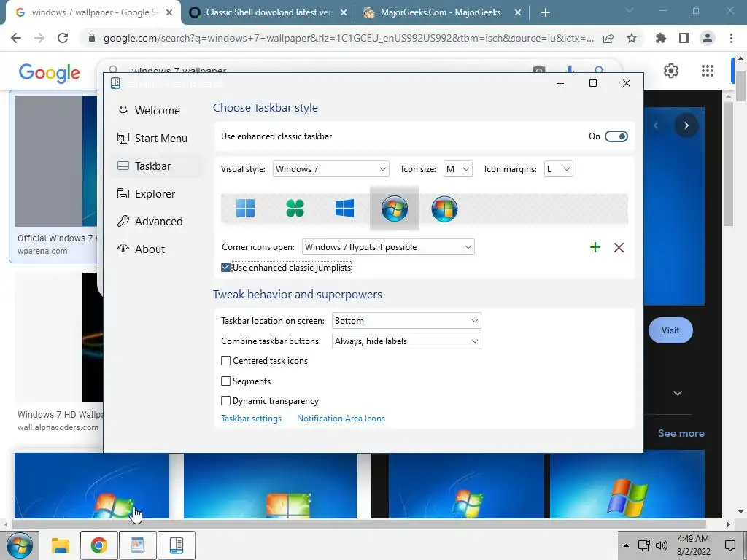747x560 pixels.
Task: Open bottom-left Windows 7 wallpaper thumbnail
Action: tap(91, 486)
